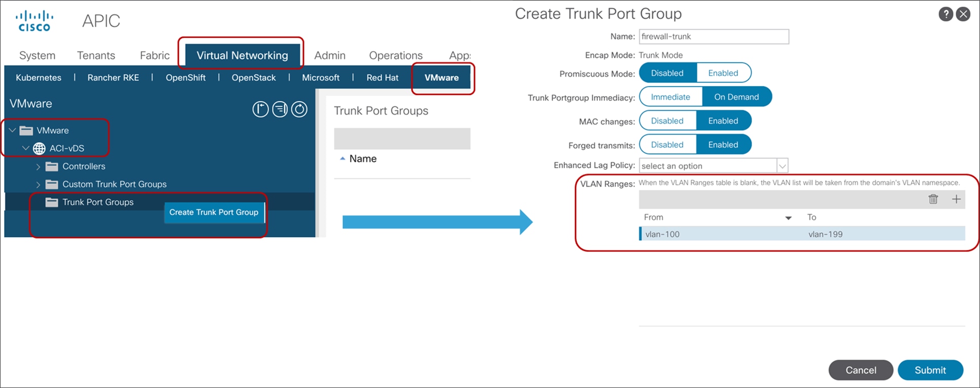Collapse the VMware tree node

click(x=12, y=131)
